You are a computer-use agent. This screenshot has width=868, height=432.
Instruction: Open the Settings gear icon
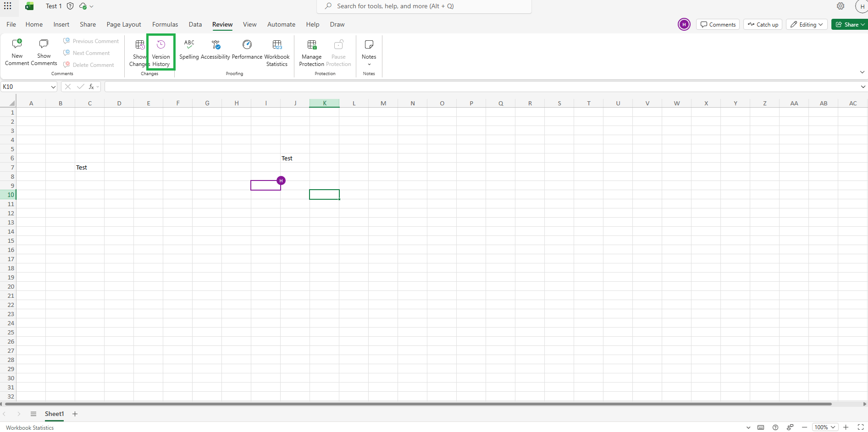(x=840, y=6)
